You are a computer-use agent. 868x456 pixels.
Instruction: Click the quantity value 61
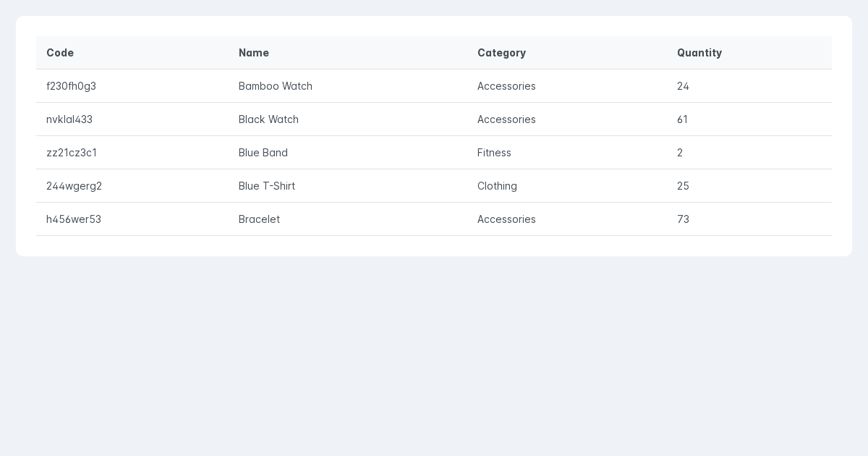click(682, 119)
